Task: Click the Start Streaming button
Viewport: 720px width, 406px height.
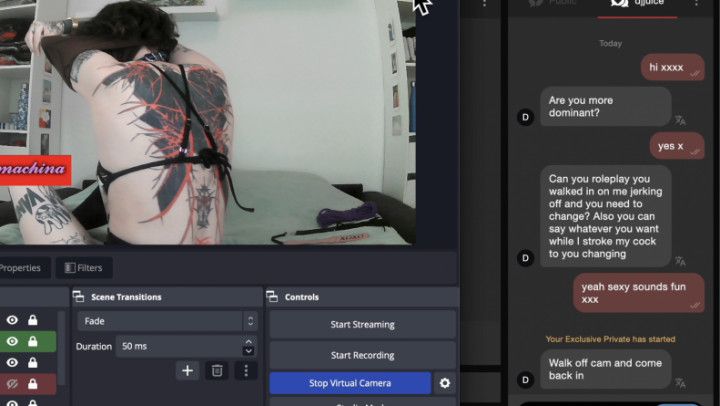Action: 362,324
